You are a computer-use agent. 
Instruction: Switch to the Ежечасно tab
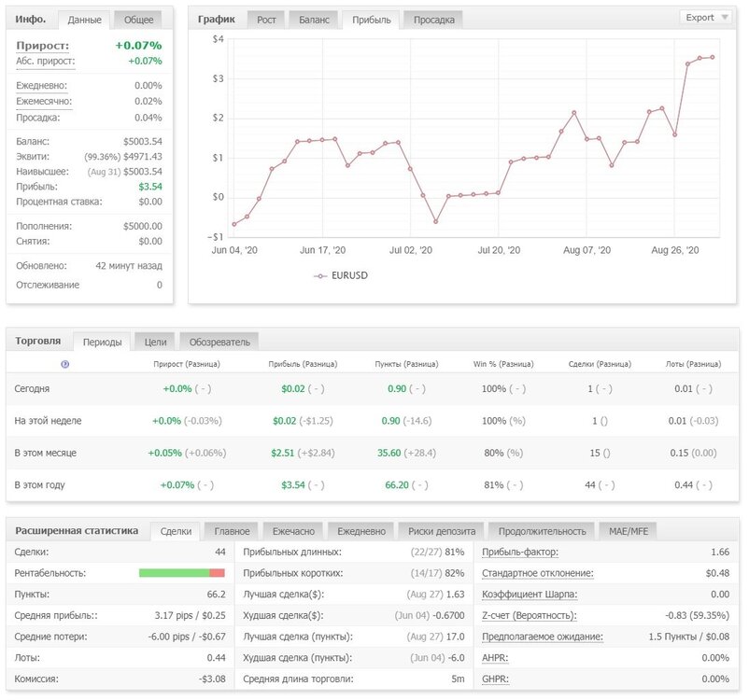click(293, 531)
